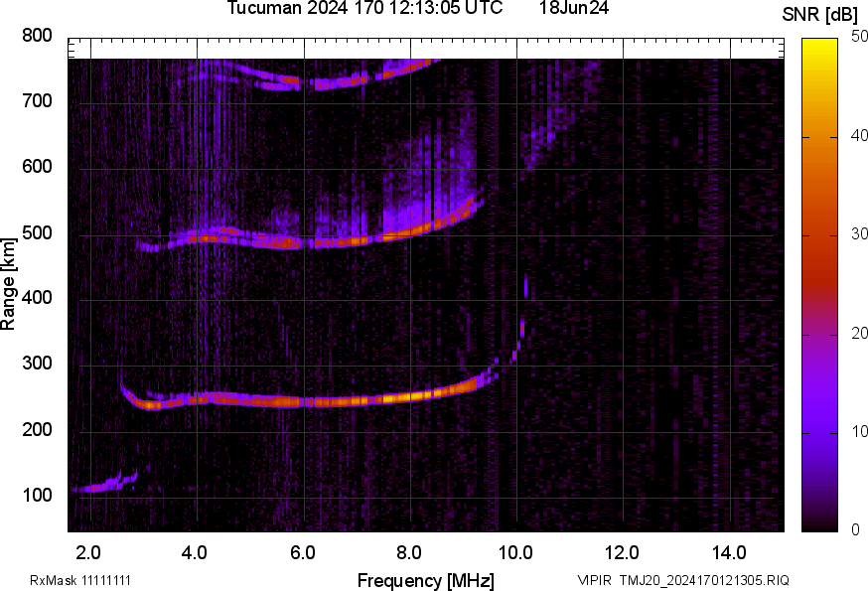Click the RxMask 11111111 text
This screenshot has height=591, width=868.
pos(79,580)
